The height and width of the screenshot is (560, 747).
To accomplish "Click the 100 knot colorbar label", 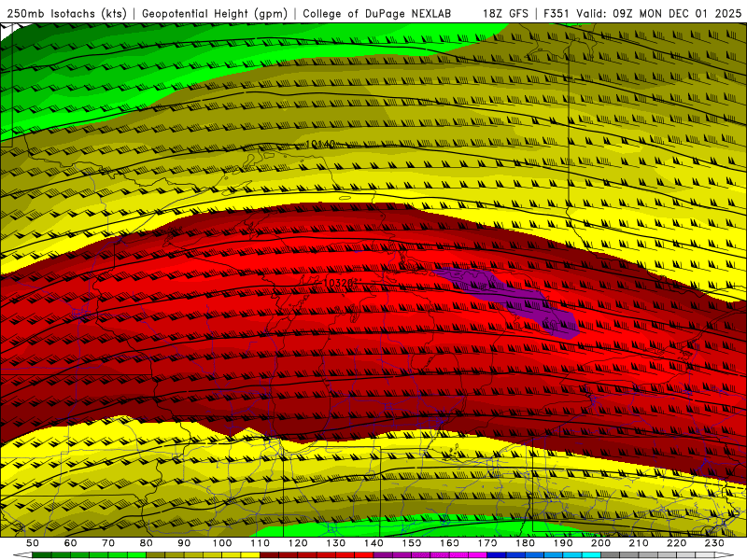I will coord(222,543).
